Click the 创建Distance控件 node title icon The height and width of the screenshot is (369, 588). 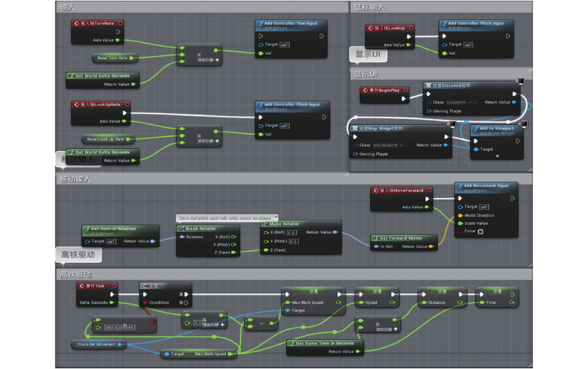point(428,85)
